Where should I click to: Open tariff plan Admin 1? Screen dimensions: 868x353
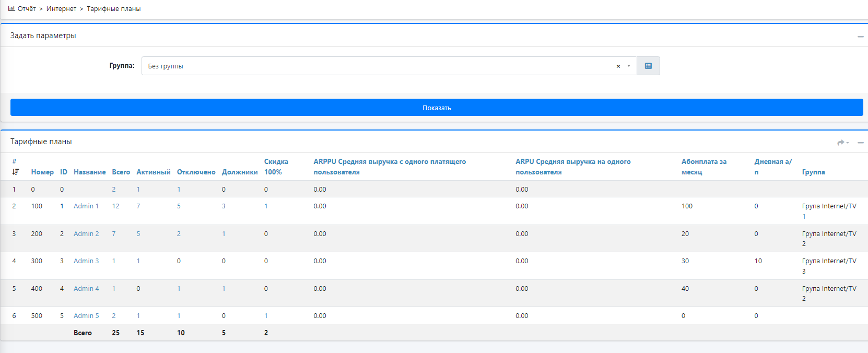86,206
